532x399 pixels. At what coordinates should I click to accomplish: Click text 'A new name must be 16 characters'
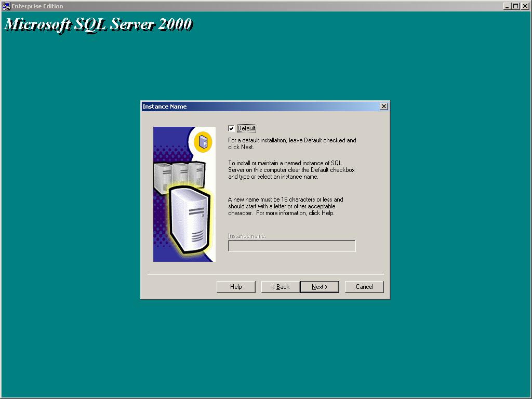271,199
